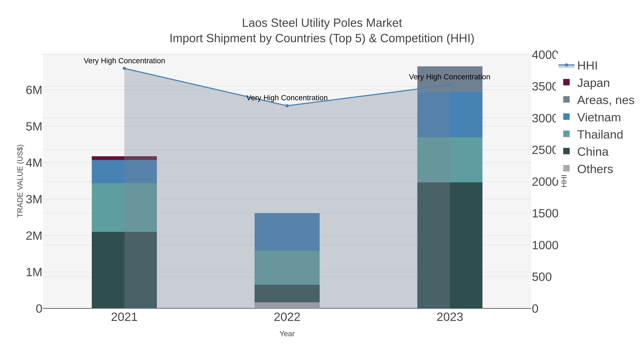Click the 4M tick label on left axis
644x362 pixels.
(34, 163)
